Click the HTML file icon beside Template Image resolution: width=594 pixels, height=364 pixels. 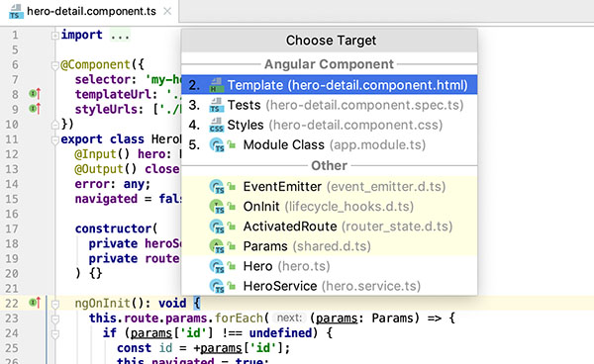216,85
